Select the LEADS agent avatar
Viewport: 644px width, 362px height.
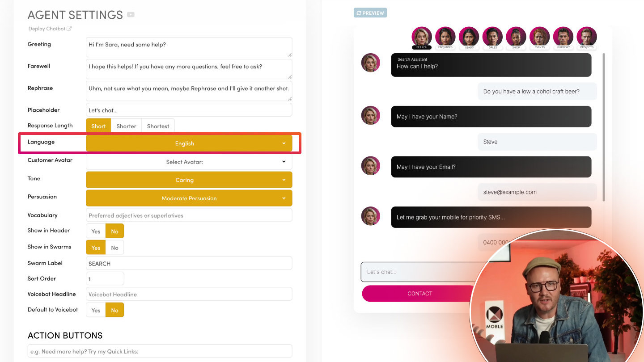click(469, 37)
